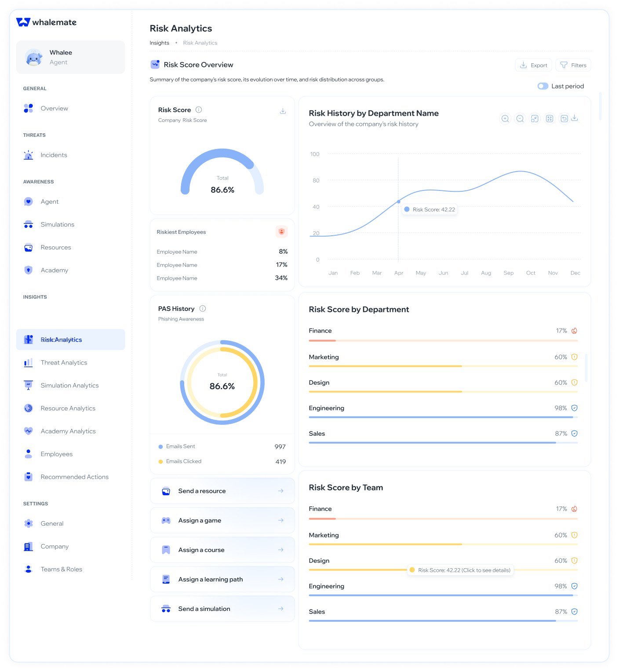Click the Riskiest Employees red avatar icon
Viewport: 619px width, 672px height.
tap(281, 231)
